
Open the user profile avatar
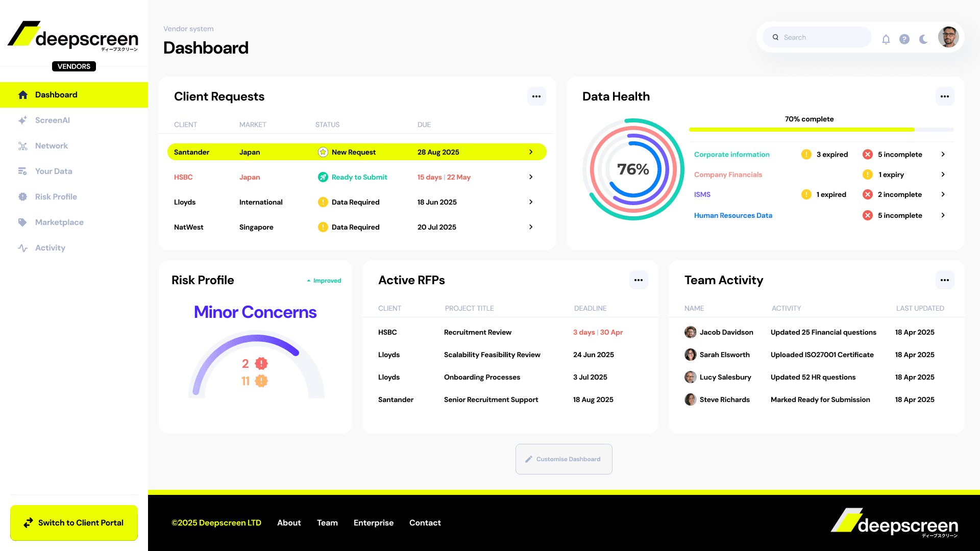pos(948,37)
